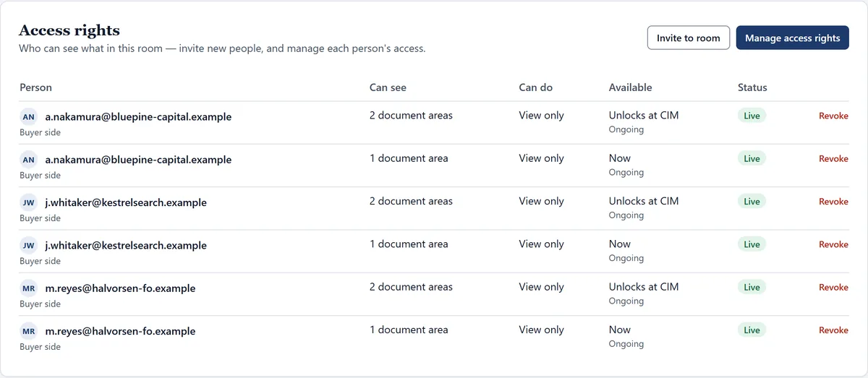Click MR avatar in m.reyes's 2 document areas row
The width and height of the screenshot is (868, 378).
point(29,288)
